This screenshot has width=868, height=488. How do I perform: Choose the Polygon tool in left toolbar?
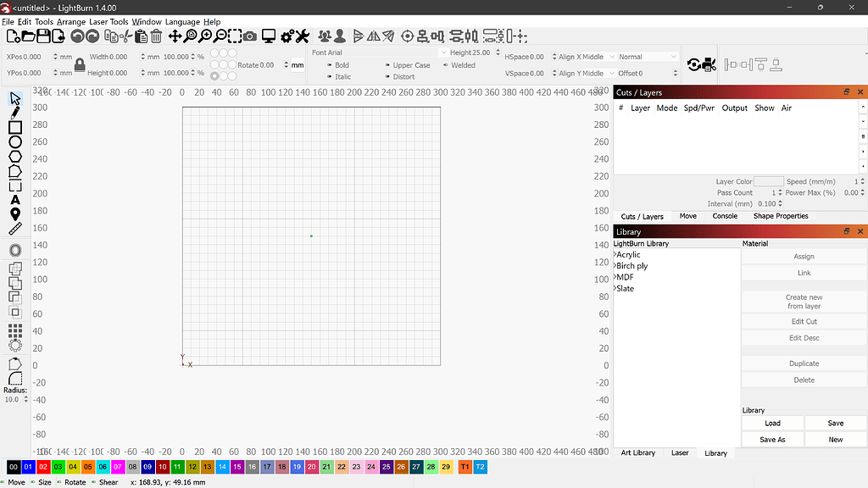coord(15,157)
